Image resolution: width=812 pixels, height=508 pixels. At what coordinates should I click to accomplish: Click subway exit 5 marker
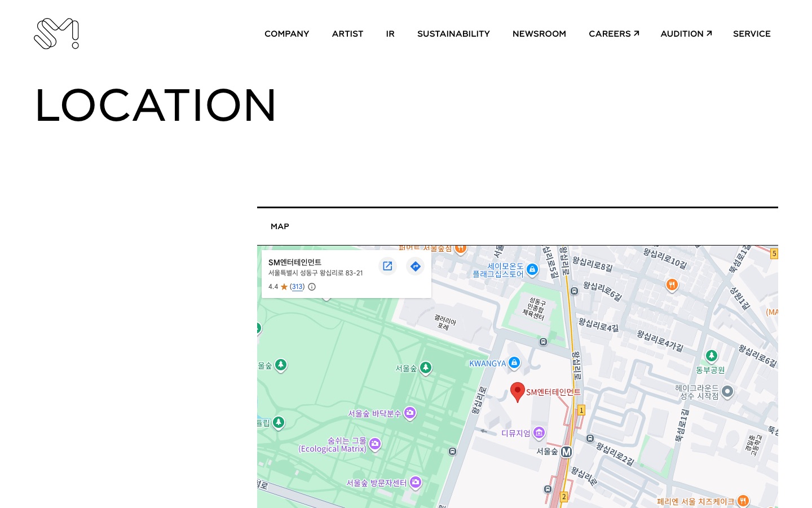click(x=774, y=253)
